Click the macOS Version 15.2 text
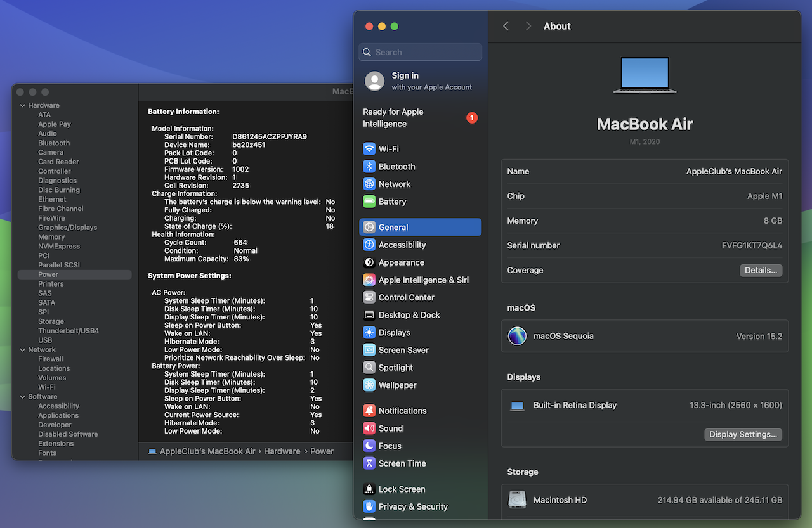This screenshot has width=812, height=528. coord(759,336)
